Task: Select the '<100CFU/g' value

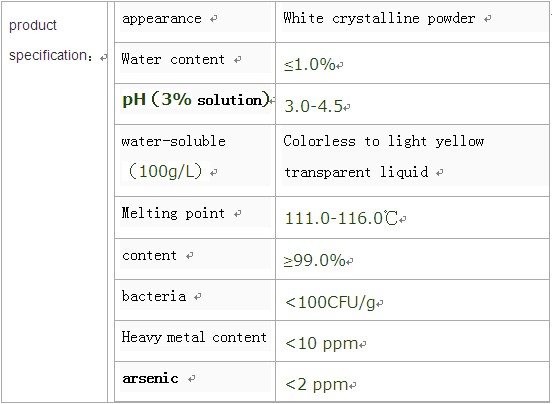Action: point(330,302)
